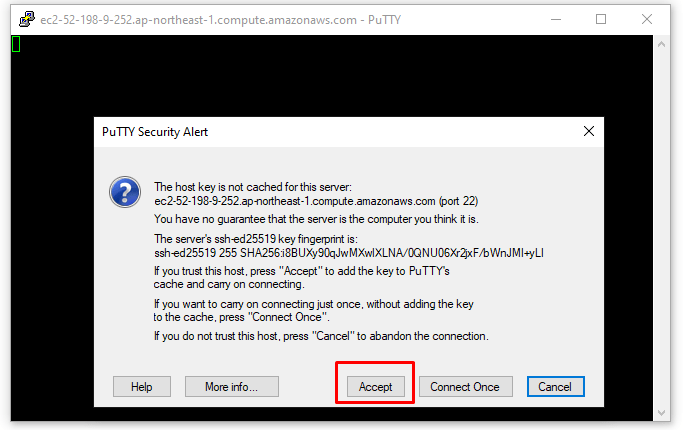The width and height of the screenshot is (683, 430).
Task: Click the black terminal area above dialog
Action: [x=332, y=76]
